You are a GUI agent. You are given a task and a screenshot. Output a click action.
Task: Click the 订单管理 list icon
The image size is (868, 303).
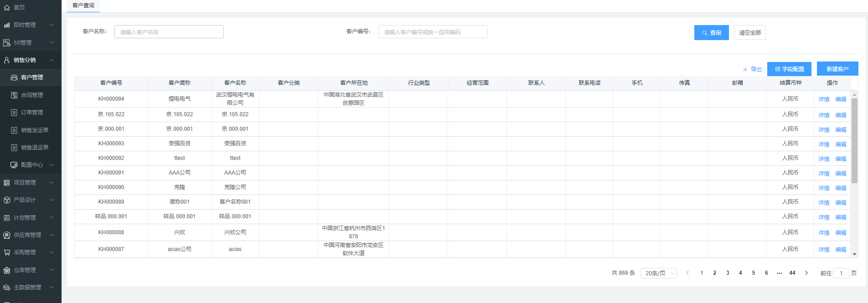[x=14, y=113]
